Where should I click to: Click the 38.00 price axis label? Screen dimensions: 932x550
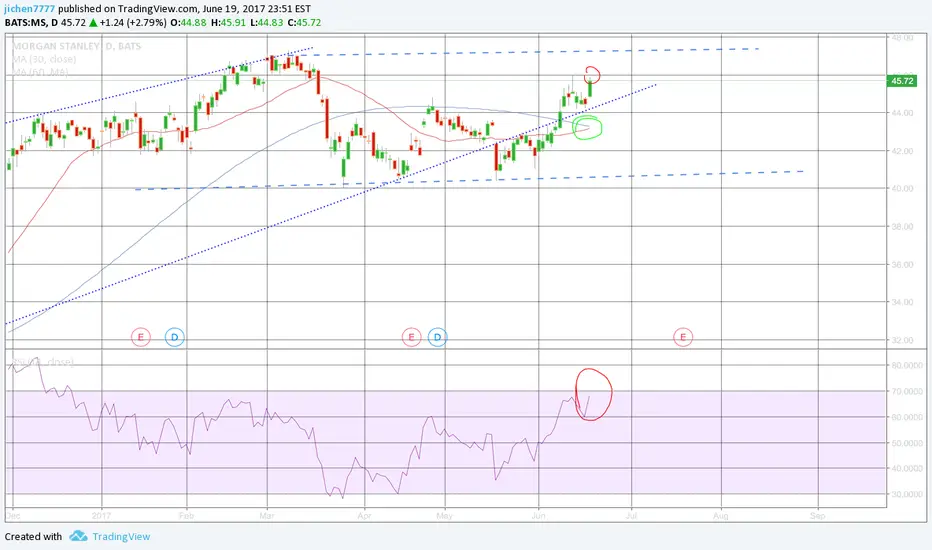coord(902,227)
